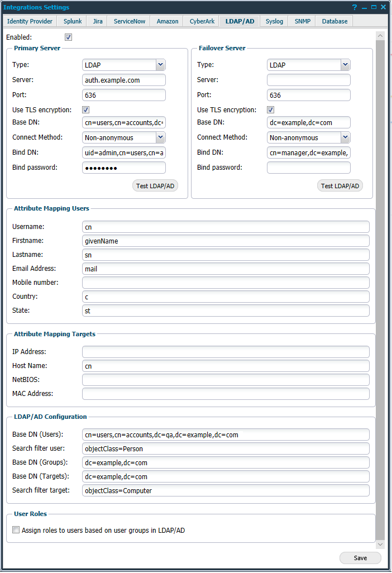Switch to the Splunk tab
392x573 pixels.
pyautogui.click(x=73, y=21)
